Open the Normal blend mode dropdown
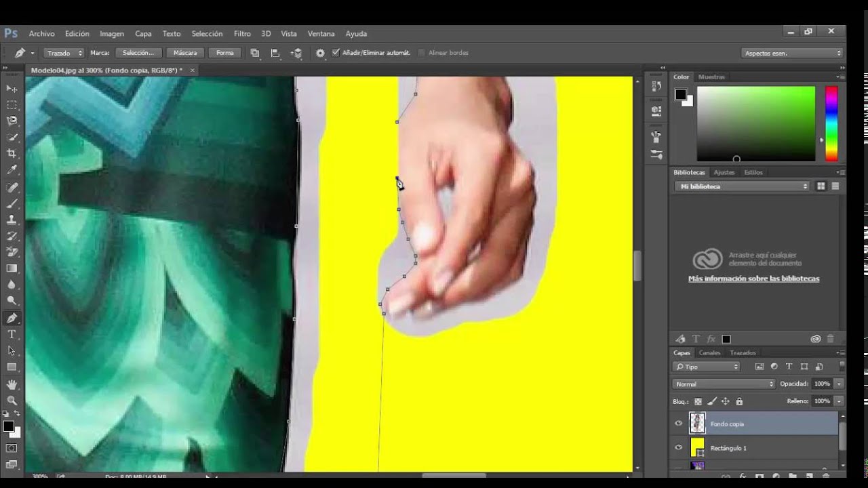Screen dimensions: 868x488 click(724, 384)
